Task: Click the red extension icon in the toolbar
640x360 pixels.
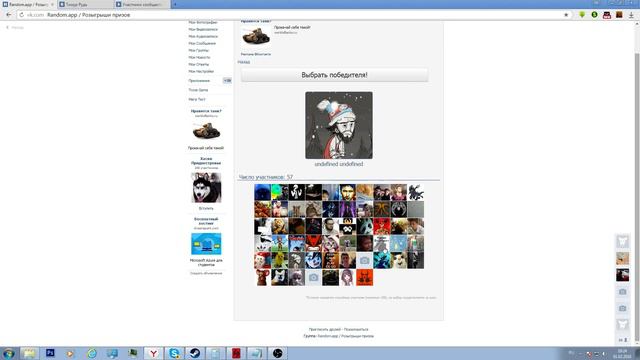Action: 607,15
